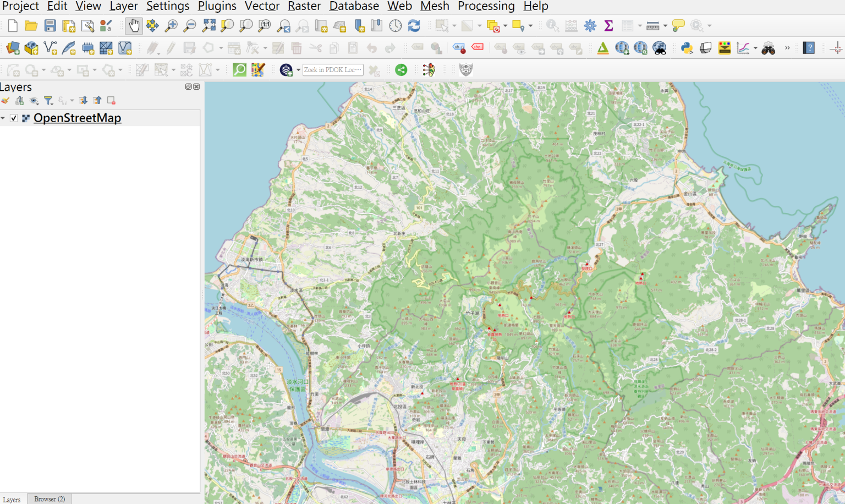The height and width of the screenshot is (504, 845).
Task: Click the Zoom In magnifier tool
Action: click(x=171, y=26)
